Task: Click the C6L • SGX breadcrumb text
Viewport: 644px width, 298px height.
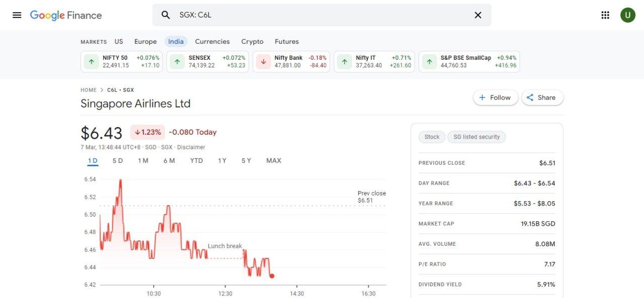Action: [x=120, y=90]
